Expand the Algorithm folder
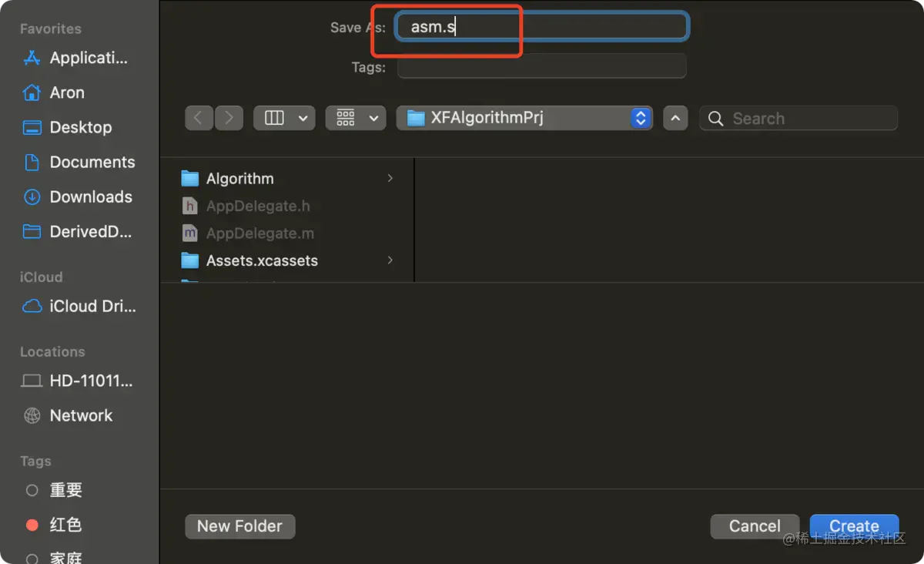Image resolution: width=924 pixels, height=564 pixels. [x=288, y=178]
